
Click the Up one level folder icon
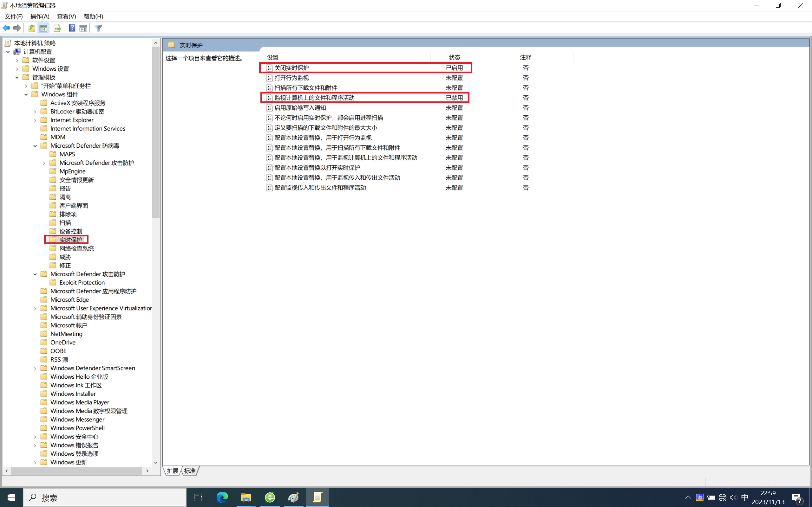(31, 28)
